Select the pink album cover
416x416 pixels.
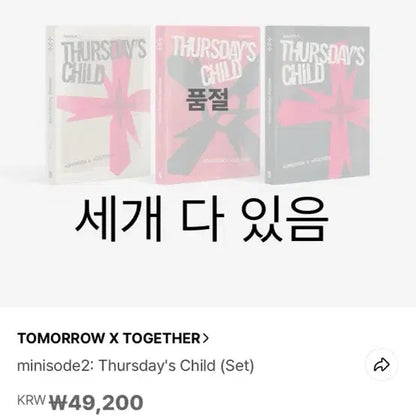coord(208,104)
